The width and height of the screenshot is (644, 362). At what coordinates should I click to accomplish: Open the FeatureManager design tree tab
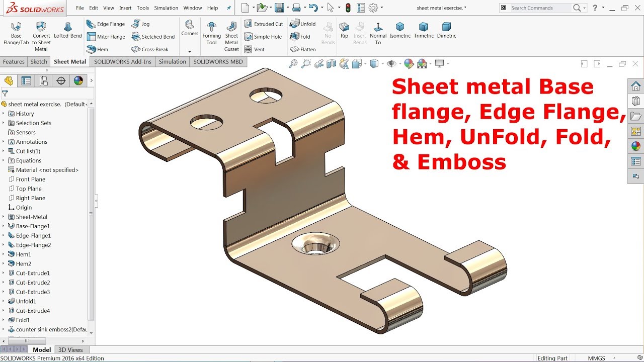click(9, 81)
